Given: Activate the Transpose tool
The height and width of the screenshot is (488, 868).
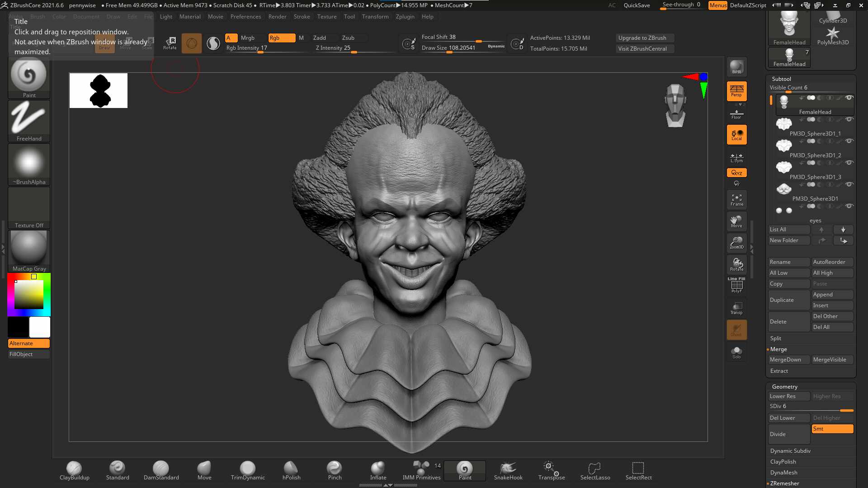Looking at the screenshot, I should coord(551,471).
